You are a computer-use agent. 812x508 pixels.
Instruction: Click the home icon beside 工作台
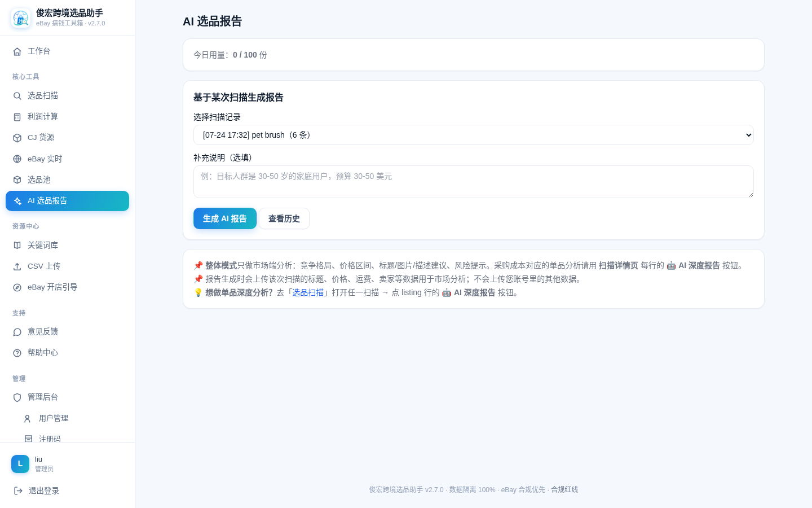[17, 51]
